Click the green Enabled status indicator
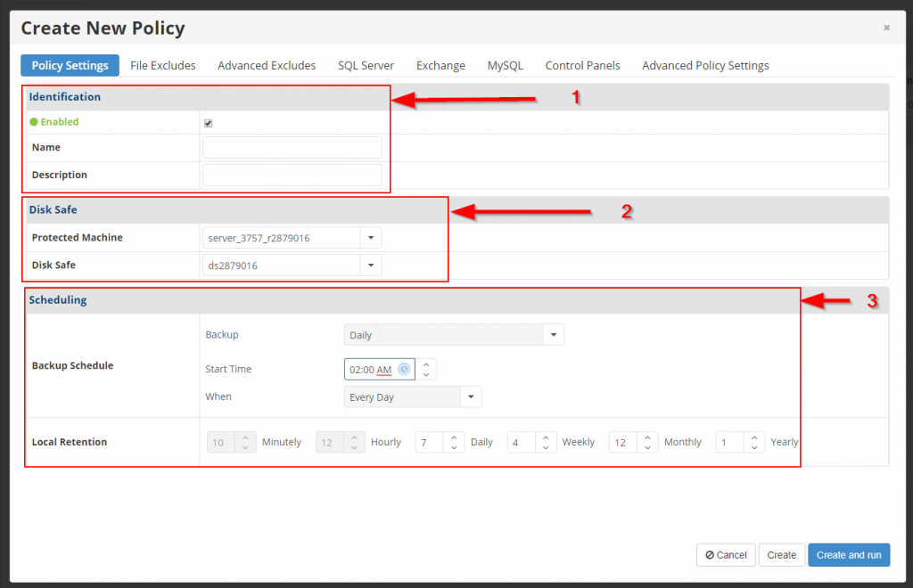Image resolution: width=913 pixels, height=588 pixels. click(32, 121)
